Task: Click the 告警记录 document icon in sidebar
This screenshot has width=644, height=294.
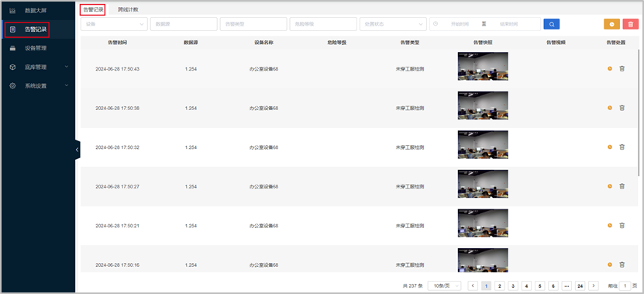Action: pos(12,29)
